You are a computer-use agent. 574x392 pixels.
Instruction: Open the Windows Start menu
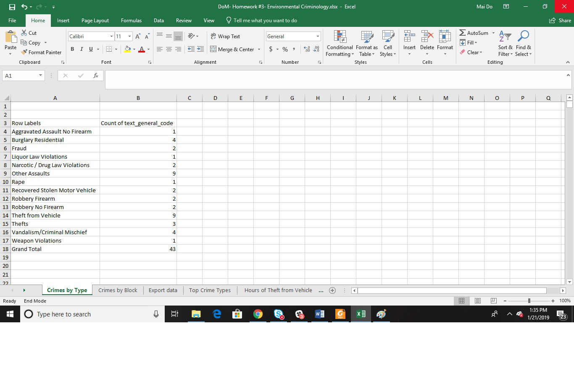pos(10,314)
